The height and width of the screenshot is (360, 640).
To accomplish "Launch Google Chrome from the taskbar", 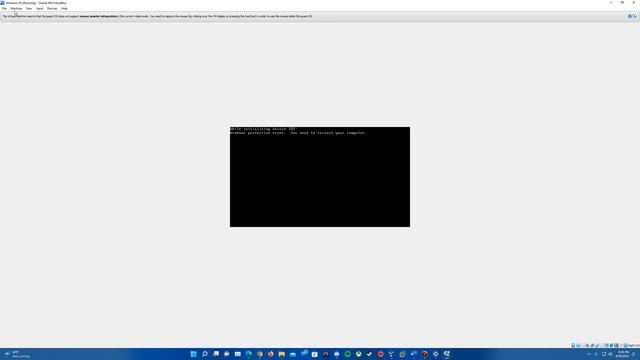I will coord(260,354).
